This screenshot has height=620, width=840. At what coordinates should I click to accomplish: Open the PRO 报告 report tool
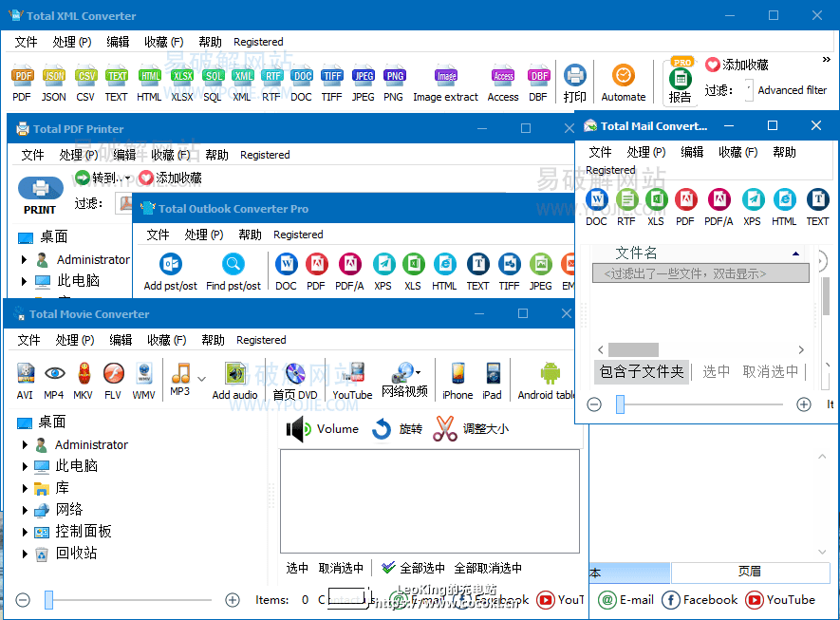coord(680,81)
